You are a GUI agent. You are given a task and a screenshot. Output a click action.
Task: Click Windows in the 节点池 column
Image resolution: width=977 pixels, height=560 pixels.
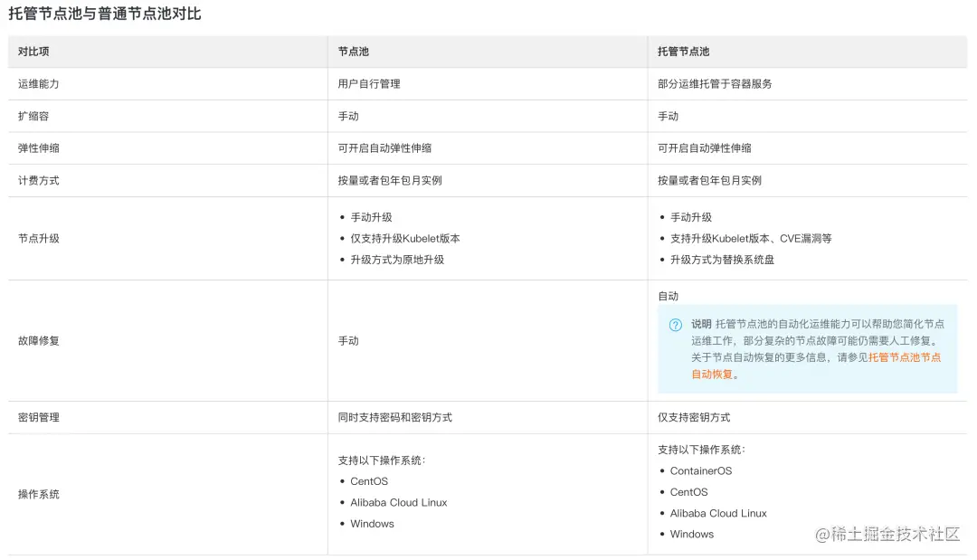pos(372,524)
